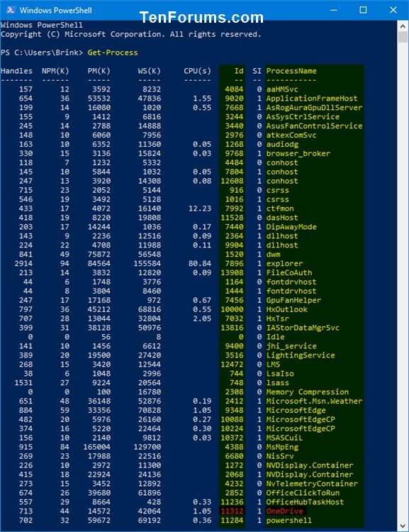409x532 pixels.
Task: Click the PowerShell icon in title bar
Action: coord(11,10)
